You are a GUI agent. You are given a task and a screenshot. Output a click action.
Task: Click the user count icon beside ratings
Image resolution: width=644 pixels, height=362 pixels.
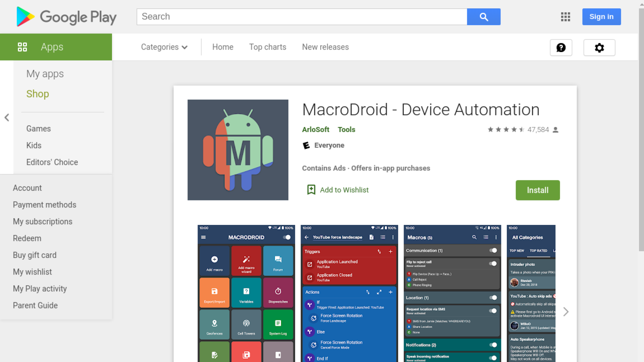tap(556, 130)
